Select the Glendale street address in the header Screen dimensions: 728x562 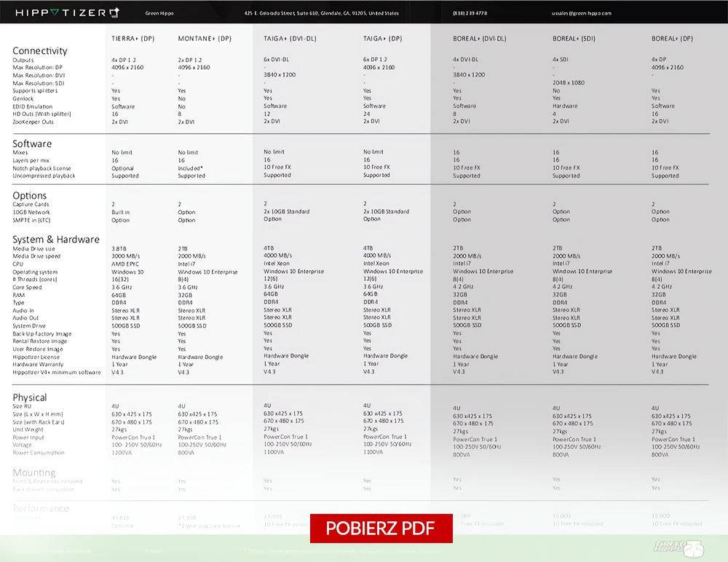point(321,14)
